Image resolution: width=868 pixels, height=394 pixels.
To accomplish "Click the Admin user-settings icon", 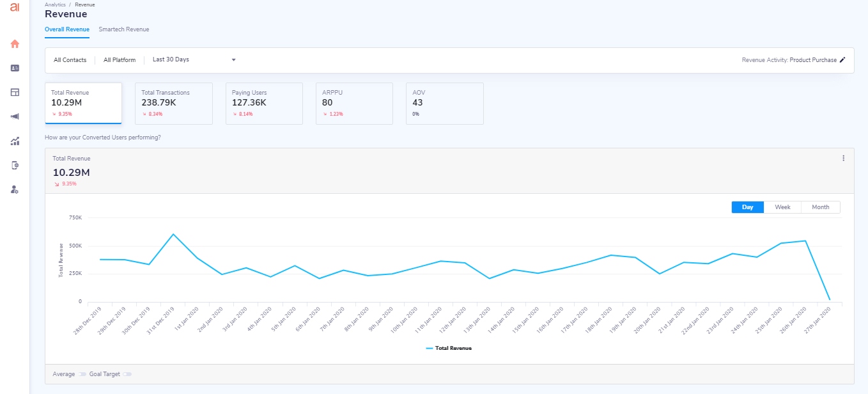I will 14,189.
